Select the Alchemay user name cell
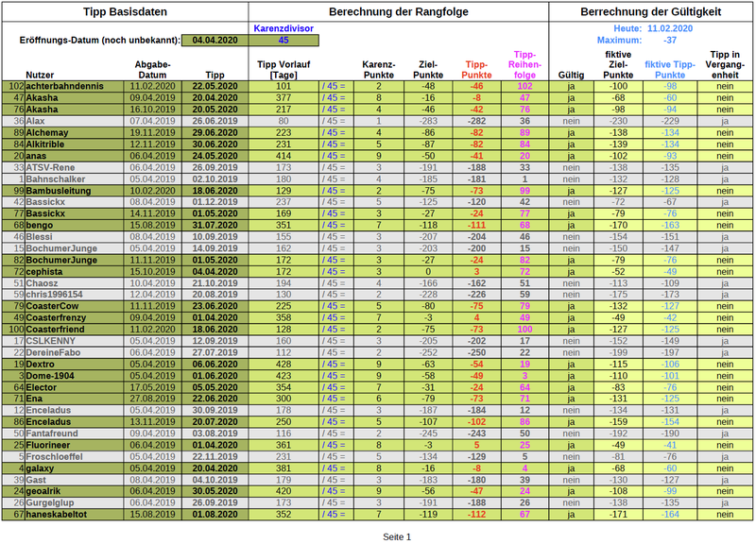Viewport: 756px width, 544px height. pyautogui.click(x=75, y=132)
